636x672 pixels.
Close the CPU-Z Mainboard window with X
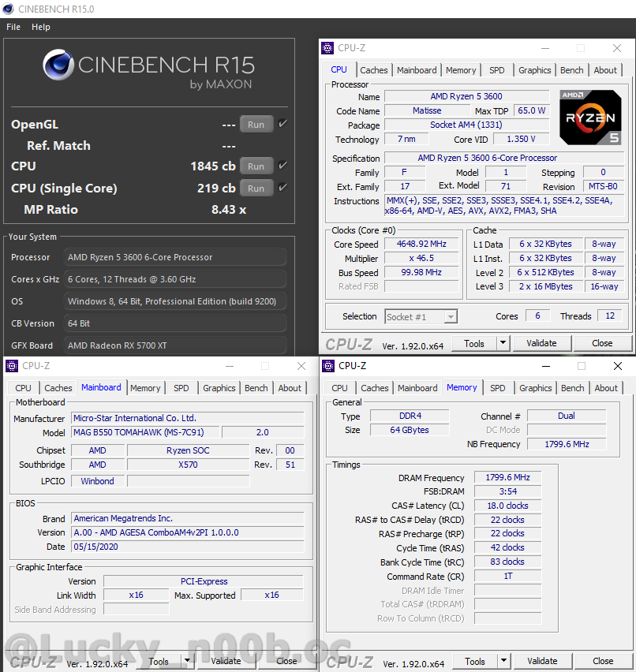pyautogui.click(x=301, y=366)
